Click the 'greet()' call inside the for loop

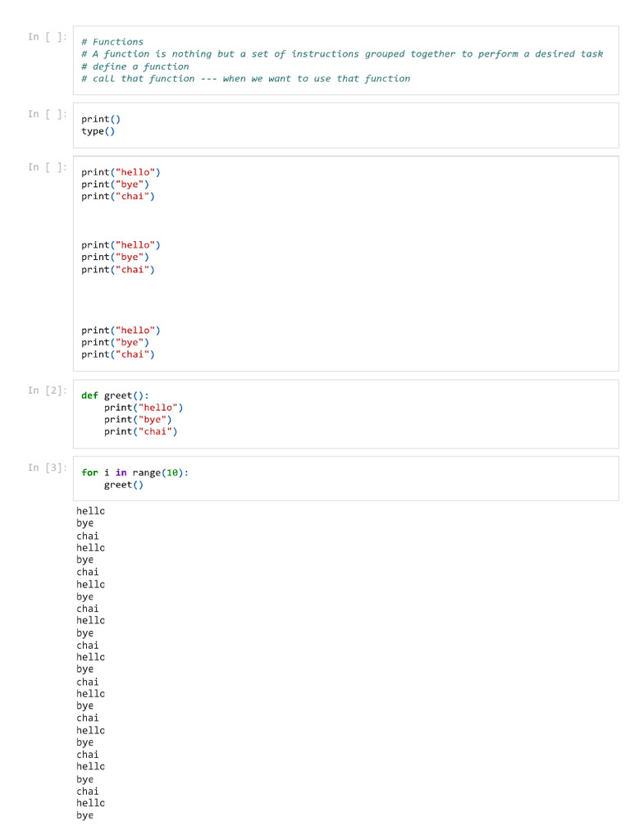pyautogui.click(x=124, y=485)
